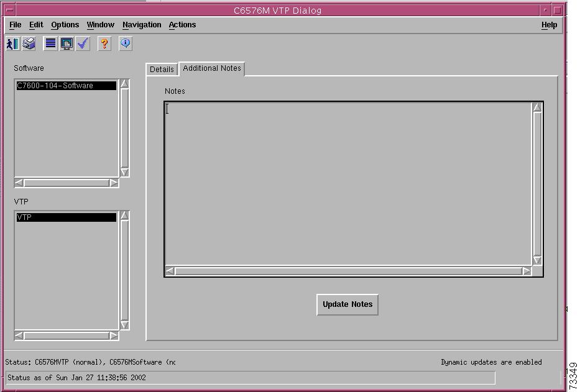Click Notes area scroll up arrow
The width and height of the screenshot is (580, 392).
coord(537,107)
